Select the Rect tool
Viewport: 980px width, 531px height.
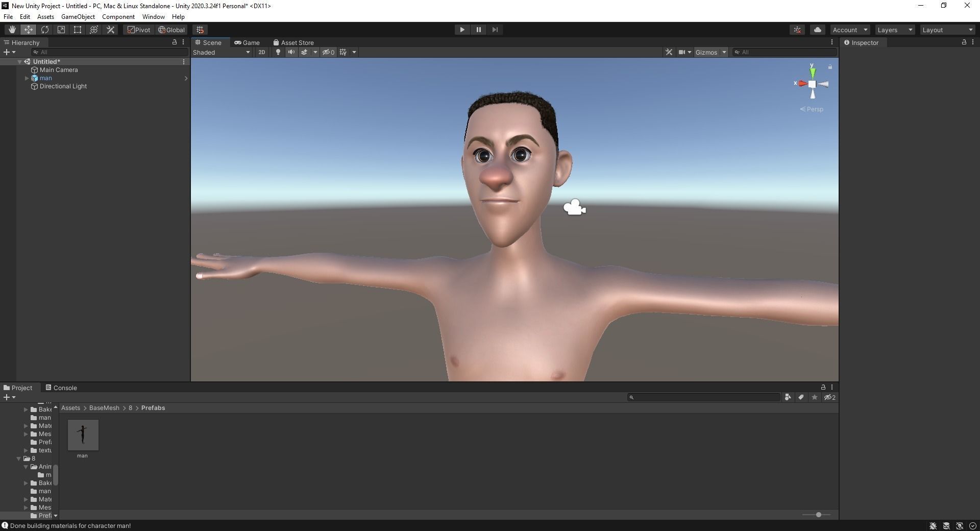pos(77,30)
